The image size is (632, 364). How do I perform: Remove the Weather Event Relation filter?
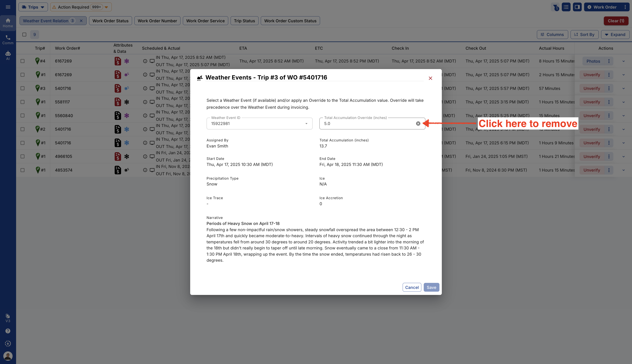tap(81, 21)
